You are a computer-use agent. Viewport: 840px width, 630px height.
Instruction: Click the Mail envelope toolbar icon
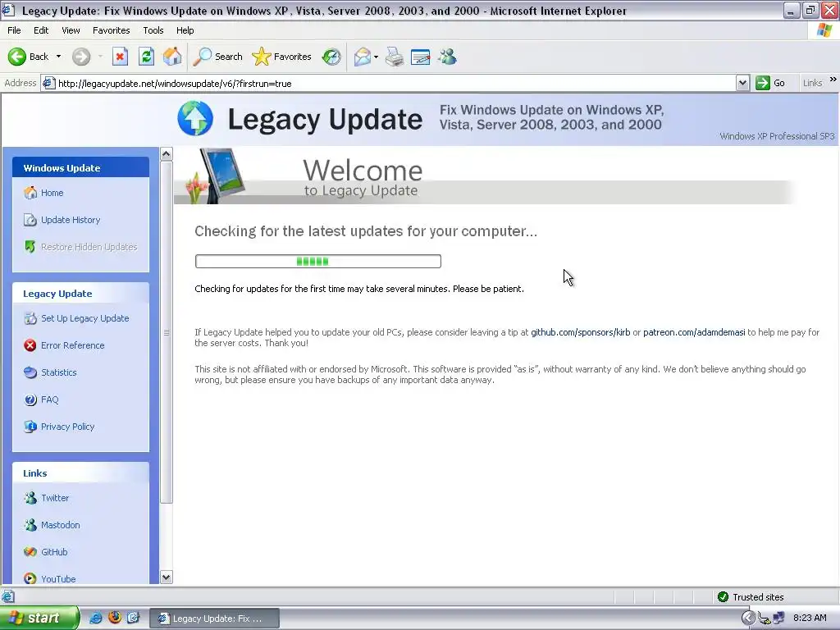363,57
